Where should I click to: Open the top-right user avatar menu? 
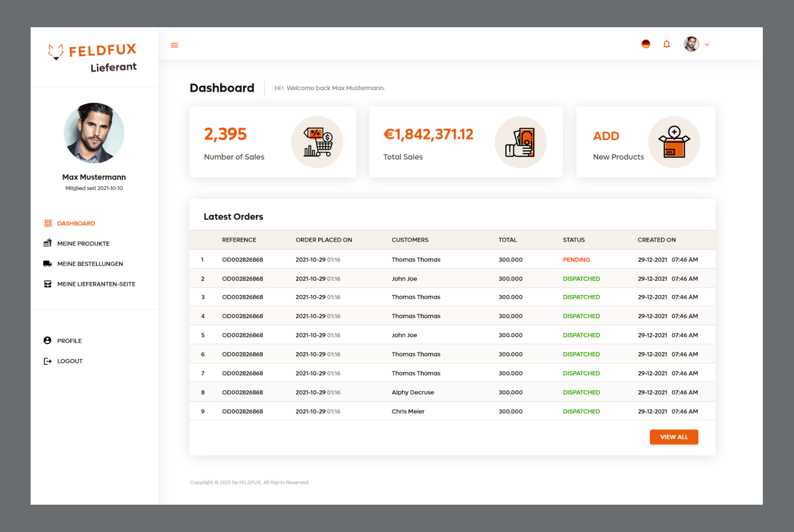pyautogui.click(x=691, y=44)
